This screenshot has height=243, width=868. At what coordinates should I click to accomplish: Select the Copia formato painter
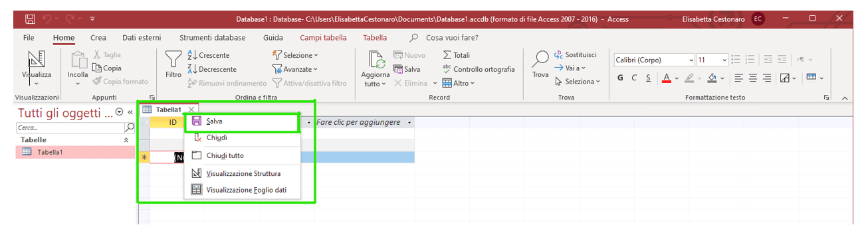pyautogui.click(x=120, y=81)
